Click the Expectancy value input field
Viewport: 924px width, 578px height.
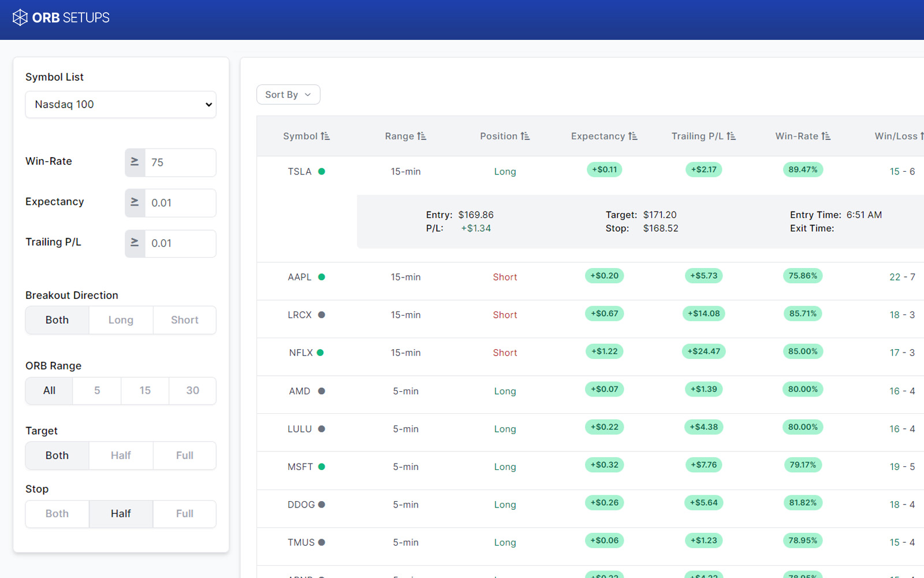[180, 203]
